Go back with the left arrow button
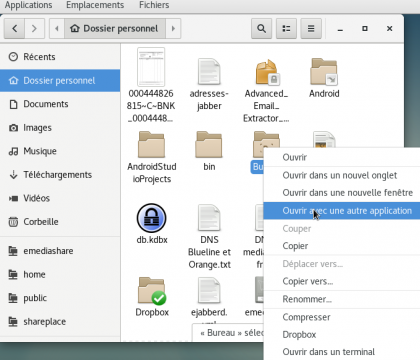 point(14,29)
